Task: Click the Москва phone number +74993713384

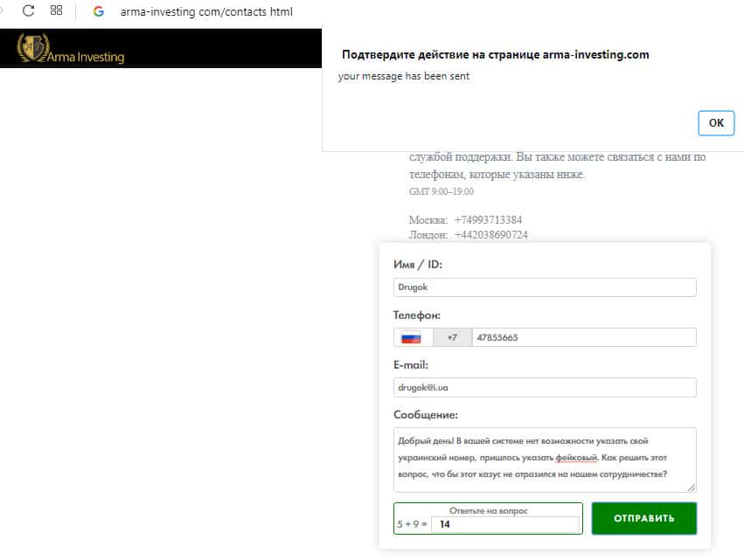Action: 488,220
